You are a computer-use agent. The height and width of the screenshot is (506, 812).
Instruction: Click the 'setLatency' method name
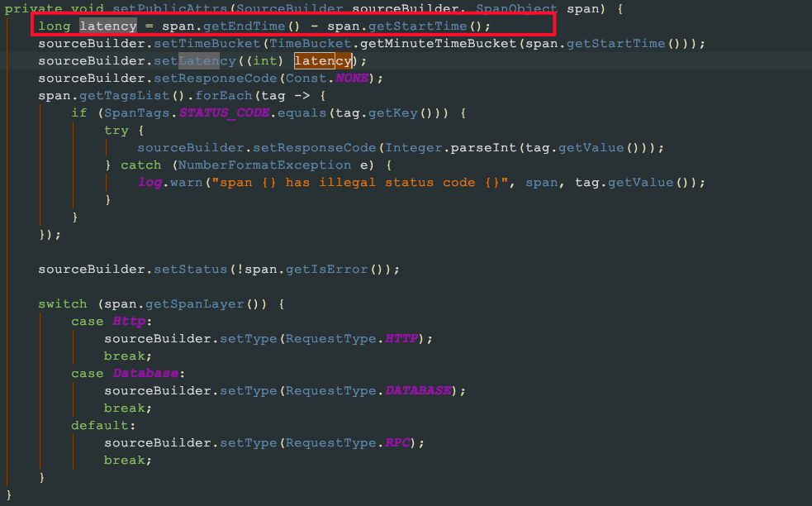pos(195,60)
